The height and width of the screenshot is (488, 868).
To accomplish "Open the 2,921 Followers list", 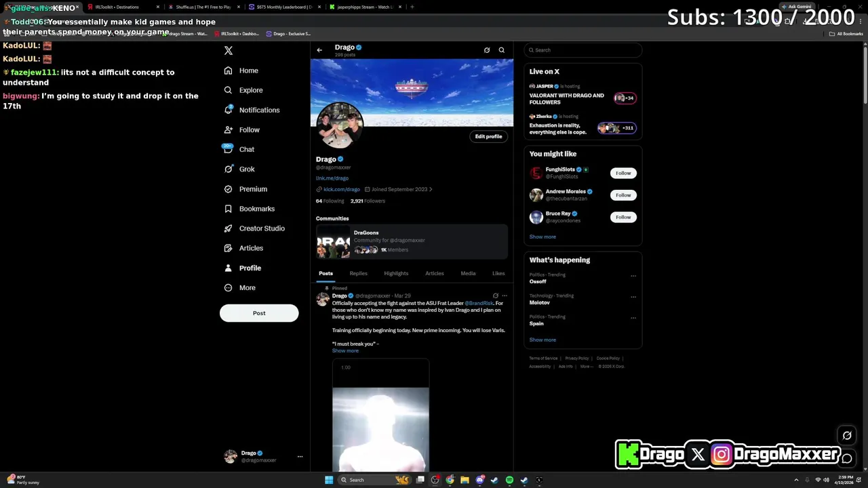I will coord(368,201).
